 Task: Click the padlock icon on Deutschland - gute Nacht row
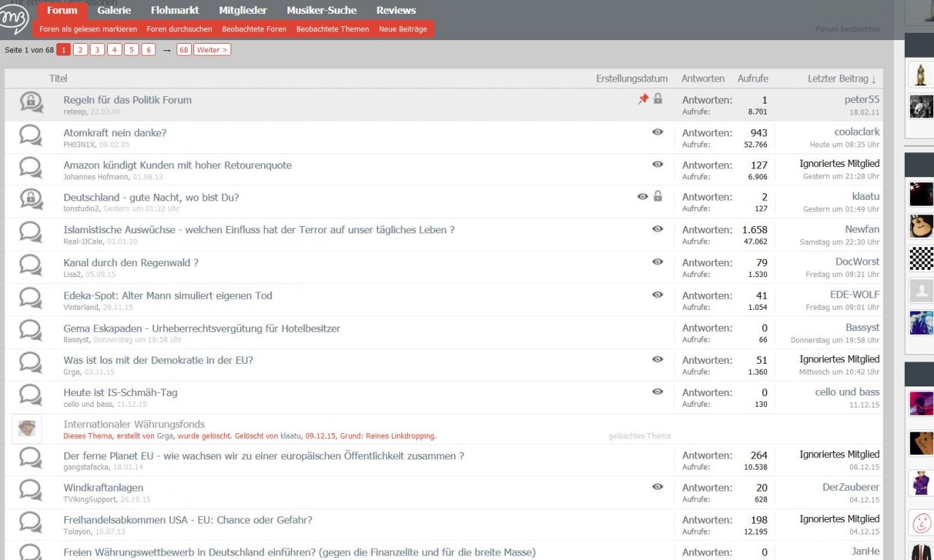657,196
